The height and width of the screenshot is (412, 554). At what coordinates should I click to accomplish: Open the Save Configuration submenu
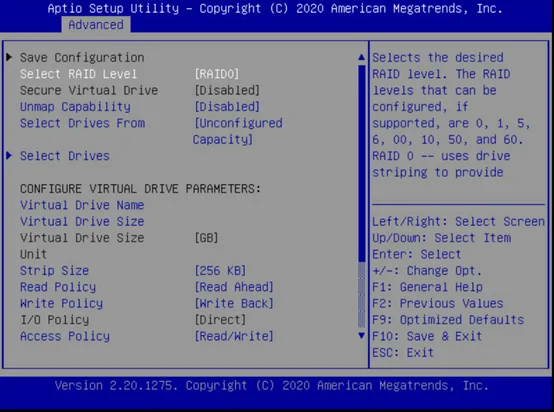tap(82, 58)
